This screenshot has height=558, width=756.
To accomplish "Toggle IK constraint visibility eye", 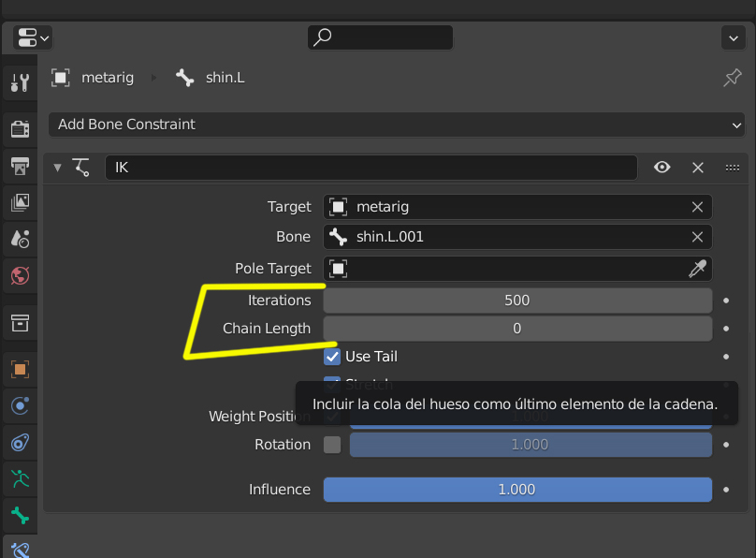I will click(x=662, y=168).
